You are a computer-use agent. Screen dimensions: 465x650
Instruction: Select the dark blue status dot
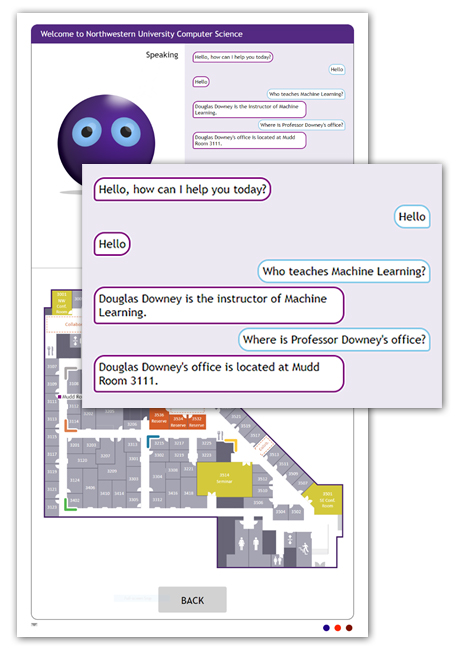click(326, 628)
